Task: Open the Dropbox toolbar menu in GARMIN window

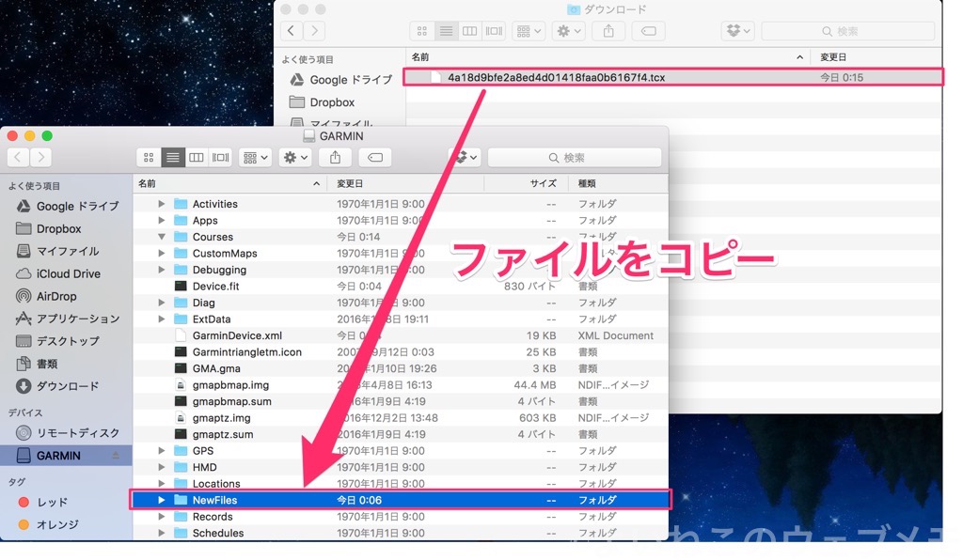Action: (x=463, y=158)
